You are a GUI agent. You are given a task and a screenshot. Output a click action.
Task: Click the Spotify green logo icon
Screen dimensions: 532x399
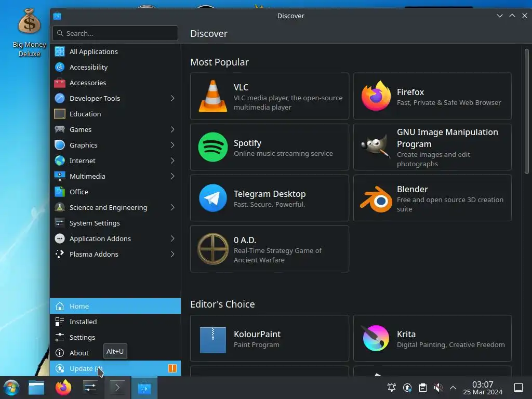pos(212,147)
